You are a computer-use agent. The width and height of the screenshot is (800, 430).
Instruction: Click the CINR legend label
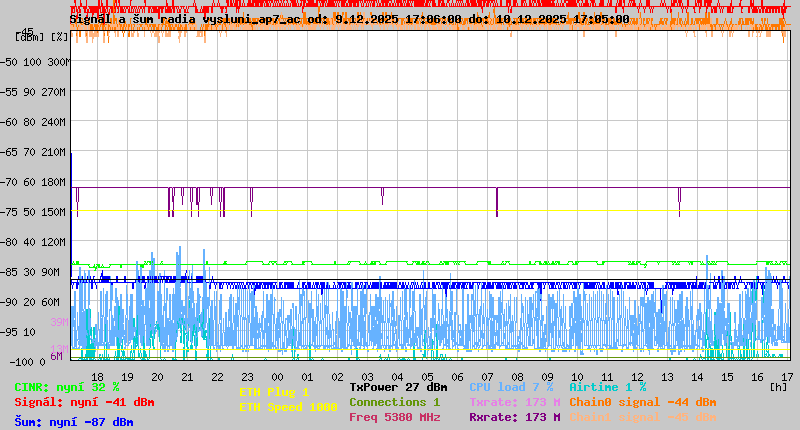coord(66,387)
